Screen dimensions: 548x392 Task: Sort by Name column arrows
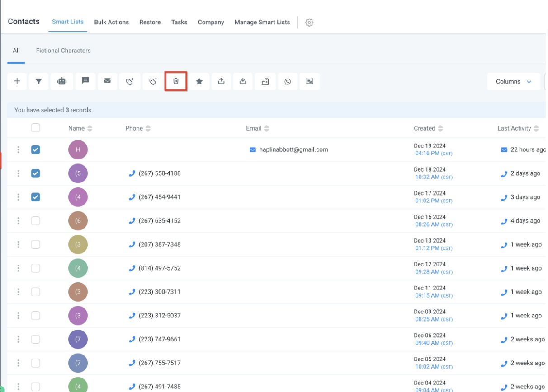[90, 129]
